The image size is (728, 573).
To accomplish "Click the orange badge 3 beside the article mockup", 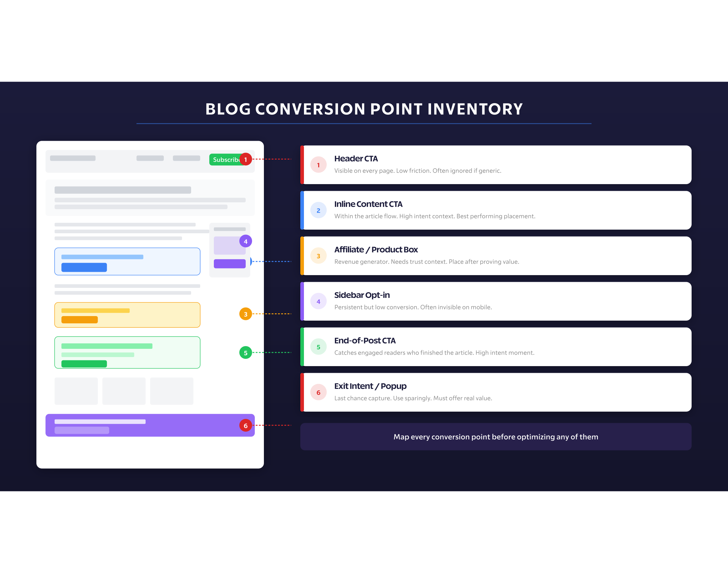I will pos(246,314).
